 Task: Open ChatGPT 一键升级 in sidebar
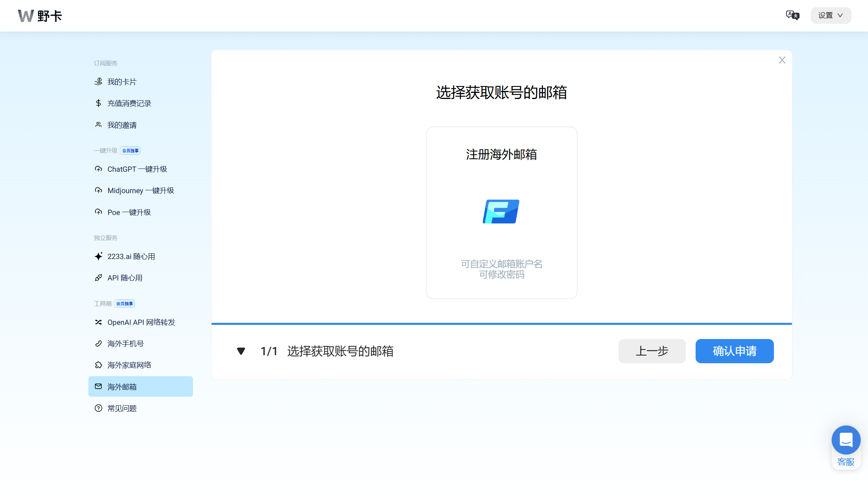click(x=137, y=169)
